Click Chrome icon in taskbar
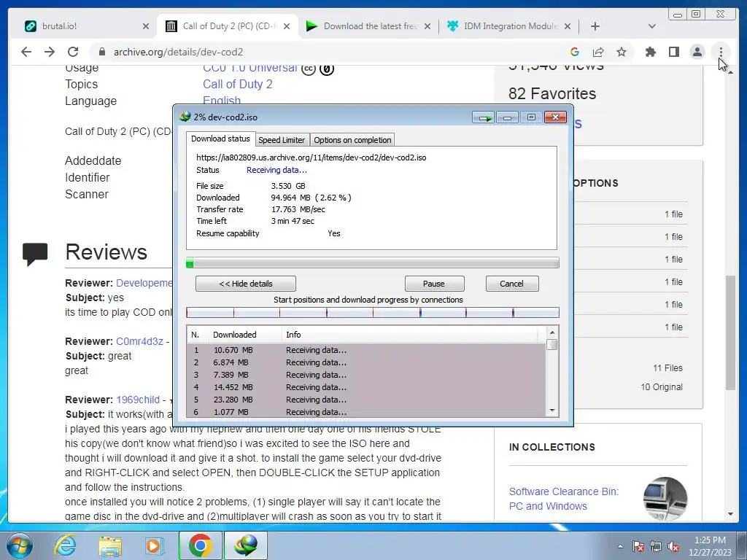 click(x=200, y=545)
